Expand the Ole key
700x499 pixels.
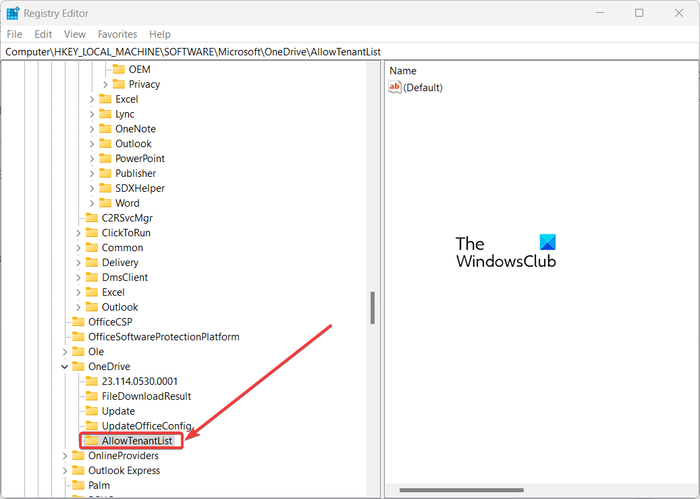(x=65, y=352)
